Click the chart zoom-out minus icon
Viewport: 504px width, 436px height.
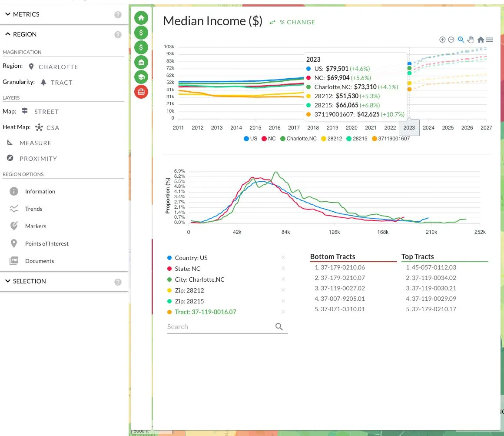451,40
